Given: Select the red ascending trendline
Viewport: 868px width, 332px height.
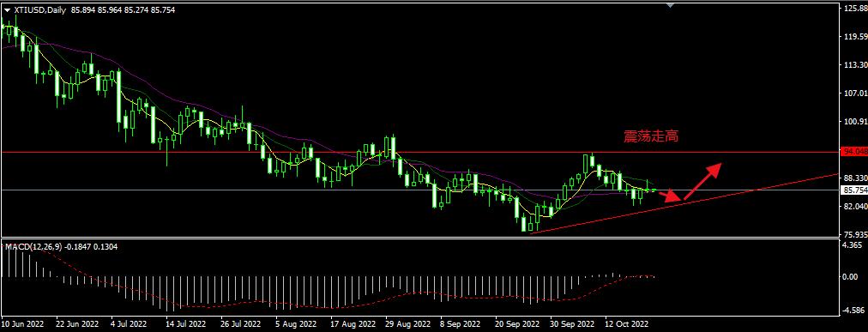Looking at the screenshot, I should pyautogui.click(x=684, y=203).
